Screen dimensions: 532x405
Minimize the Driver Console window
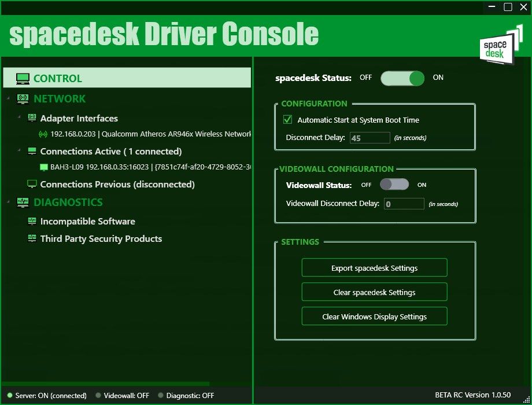point(492,6)
